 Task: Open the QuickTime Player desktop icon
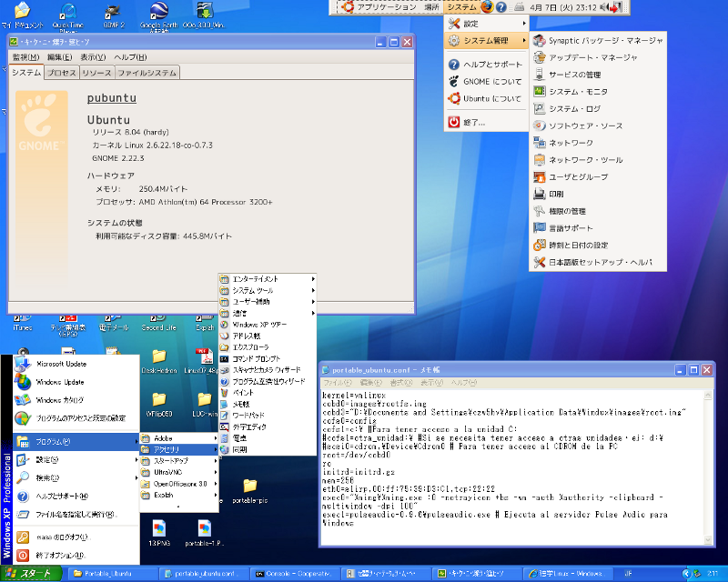pos(68,16)
